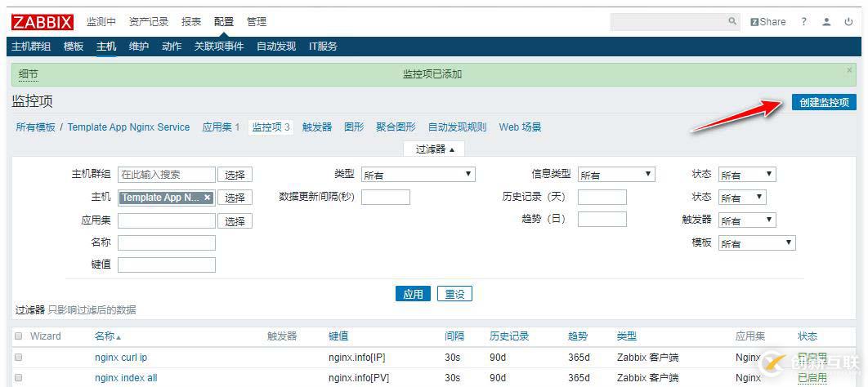Collapse the 过滤器 filter panel
The width and height of the screenshot is (868, 387).
(x=435, y=149)
